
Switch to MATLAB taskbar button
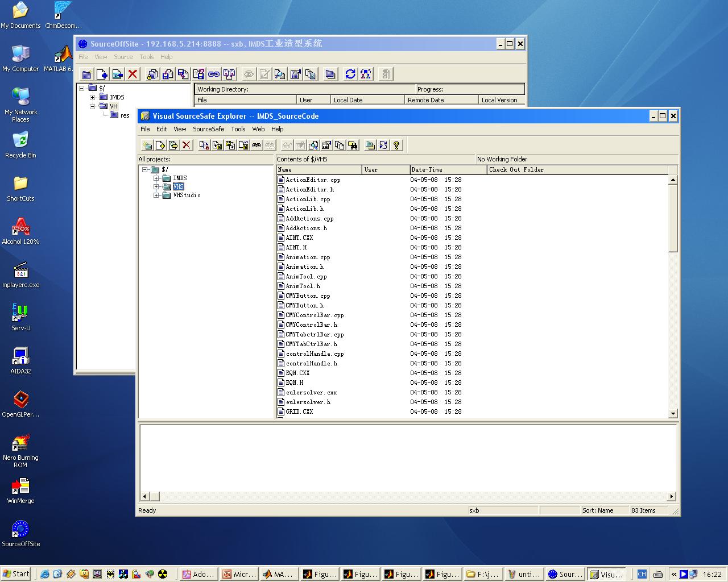[x=278, y=574]
